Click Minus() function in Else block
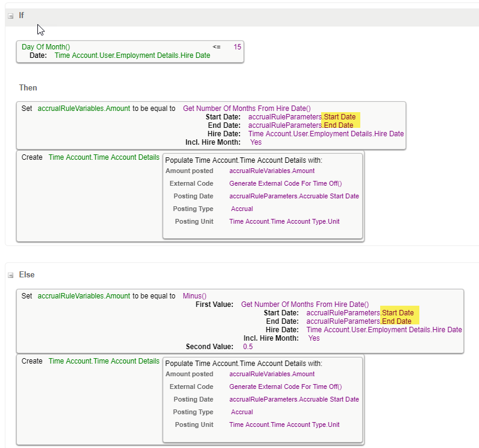The image size is (479, 448). click(195, 296)
